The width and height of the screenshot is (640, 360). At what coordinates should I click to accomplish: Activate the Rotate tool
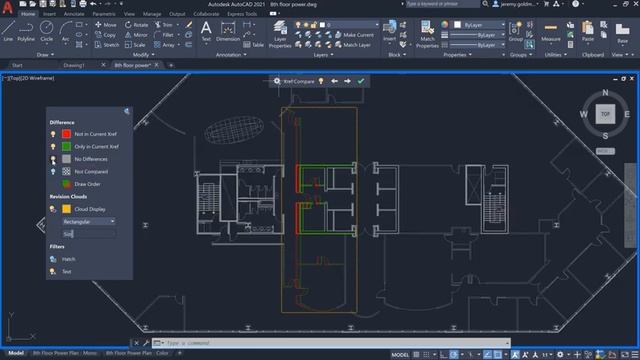[x=136, y=25]
